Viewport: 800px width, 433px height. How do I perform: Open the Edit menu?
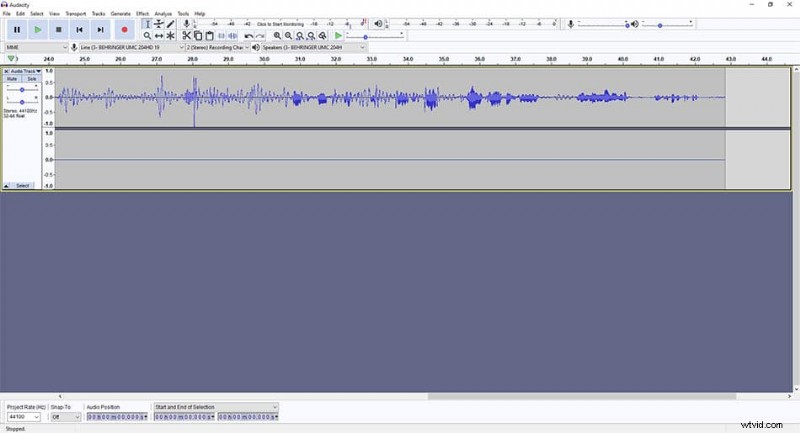coord(20,14)
